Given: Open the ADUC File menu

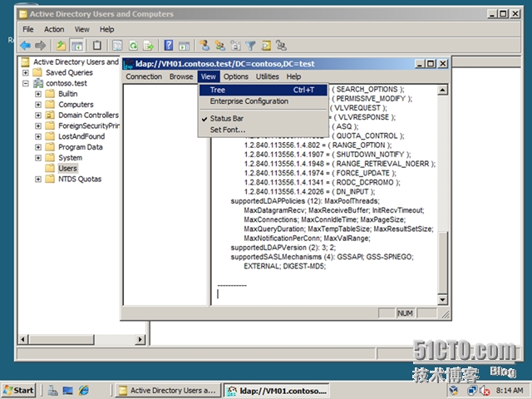Looking at the screenshot, I should pos(27,30).
